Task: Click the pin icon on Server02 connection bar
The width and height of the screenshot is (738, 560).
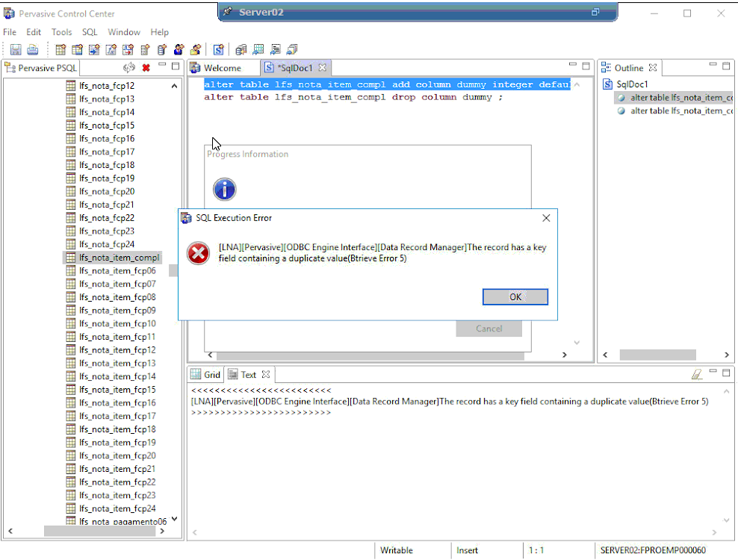Action: tap(228, 11)
